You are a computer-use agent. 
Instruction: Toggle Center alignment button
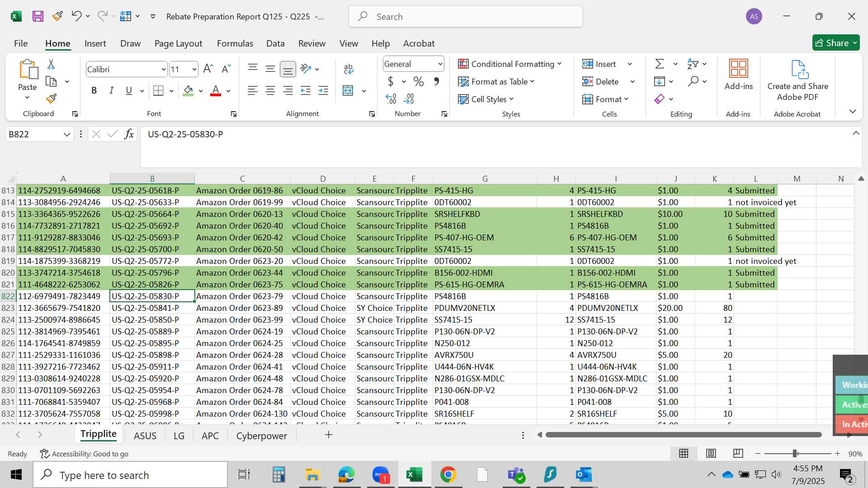pyautogui.click(x=270, y=91)
